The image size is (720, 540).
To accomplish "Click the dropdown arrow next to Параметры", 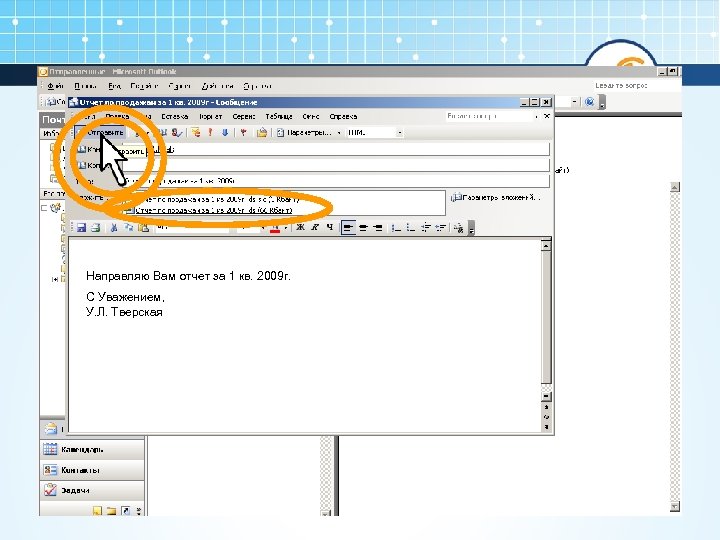I will 339,133.
